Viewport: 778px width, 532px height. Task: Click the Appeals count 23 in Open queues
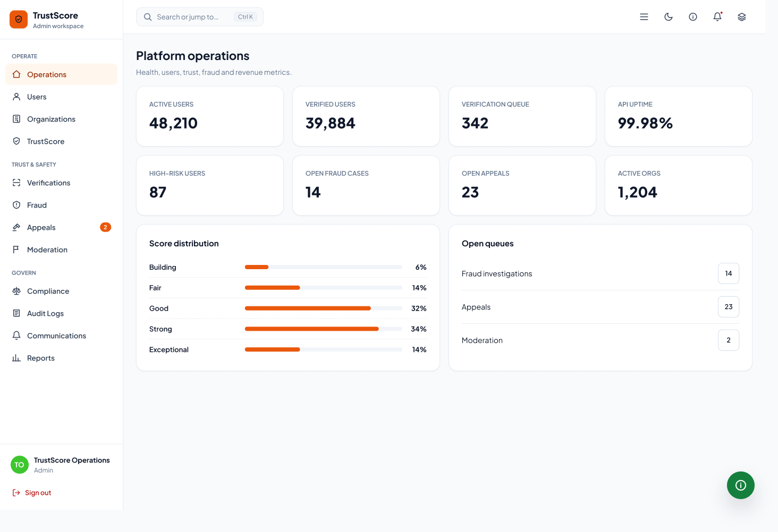[729, 307]
